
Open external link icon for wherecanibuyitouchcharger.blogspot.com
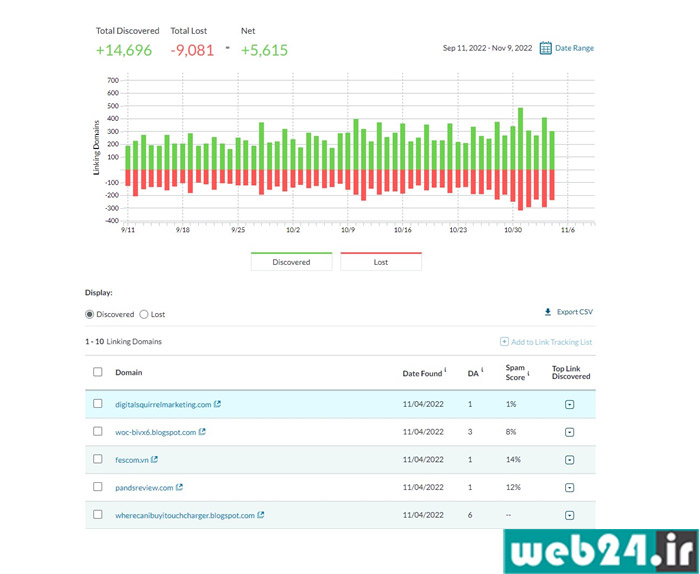[x=261, y=515]
